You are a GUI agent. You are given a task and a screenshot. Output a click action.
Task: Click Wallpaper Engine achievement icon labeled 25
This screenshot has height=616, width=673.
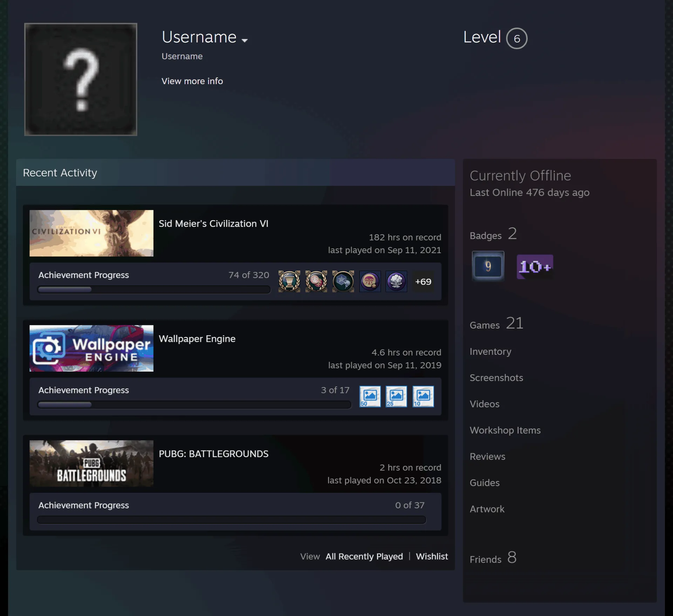(x=396, y=396)
